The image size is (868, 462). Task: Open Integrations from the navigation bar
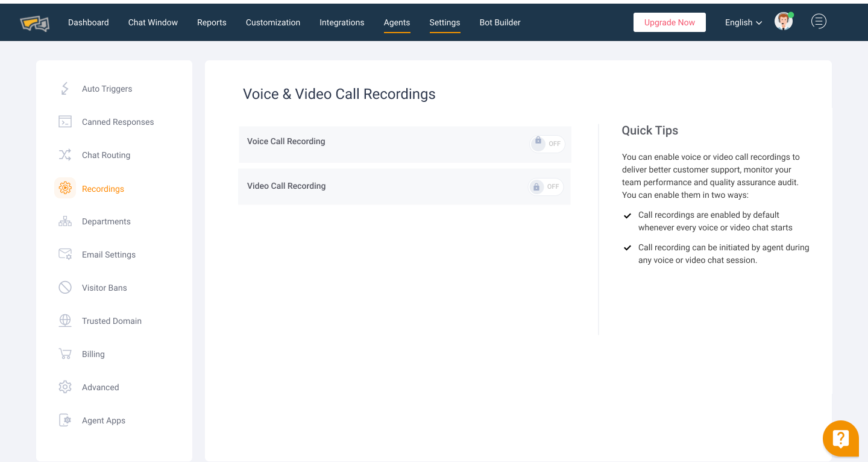tap(342, 22)
